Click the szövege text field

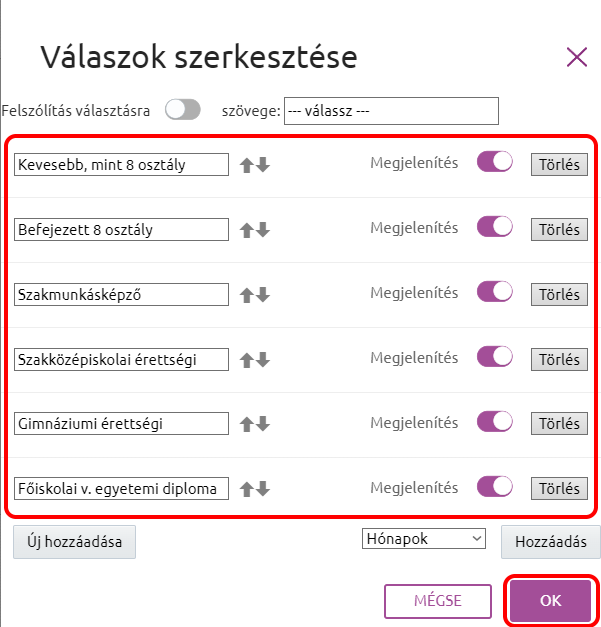[x=391, y=110]
